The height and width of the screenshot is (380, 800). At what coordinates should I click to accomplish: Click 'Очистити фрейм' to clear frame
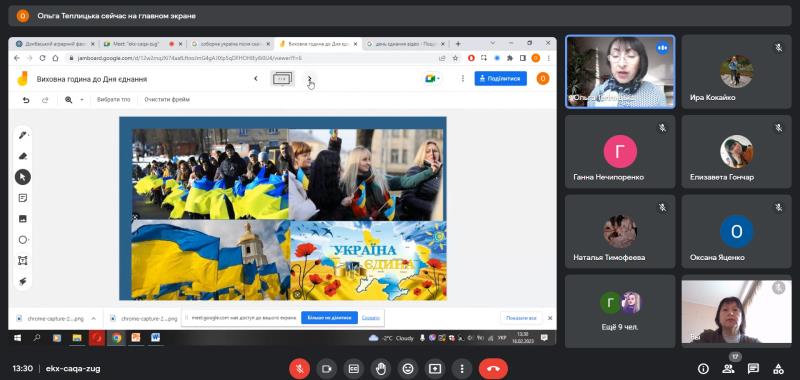(167, 100)
